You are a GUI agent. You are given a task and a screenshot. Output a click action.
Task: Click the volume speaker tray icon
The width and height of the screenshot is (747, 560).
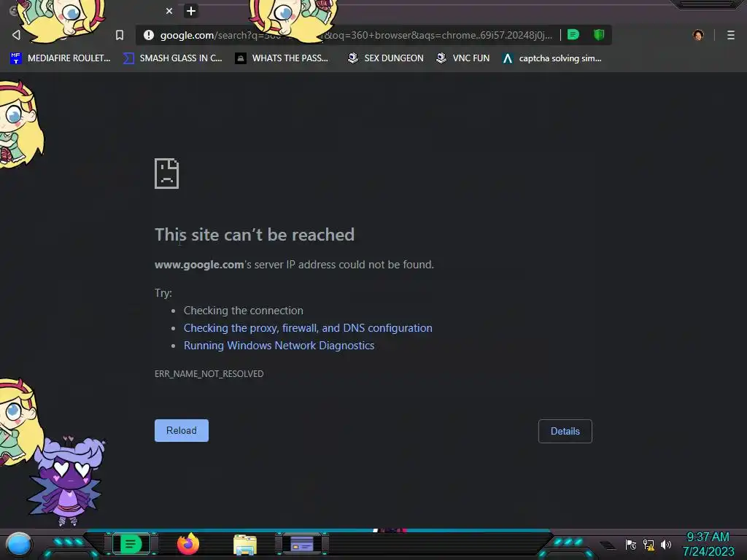[666, 545]
